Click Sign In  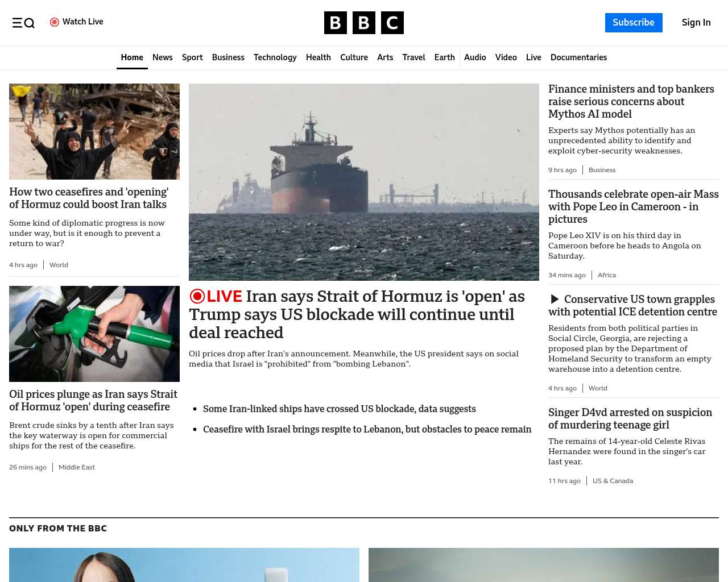click(696, 23)
